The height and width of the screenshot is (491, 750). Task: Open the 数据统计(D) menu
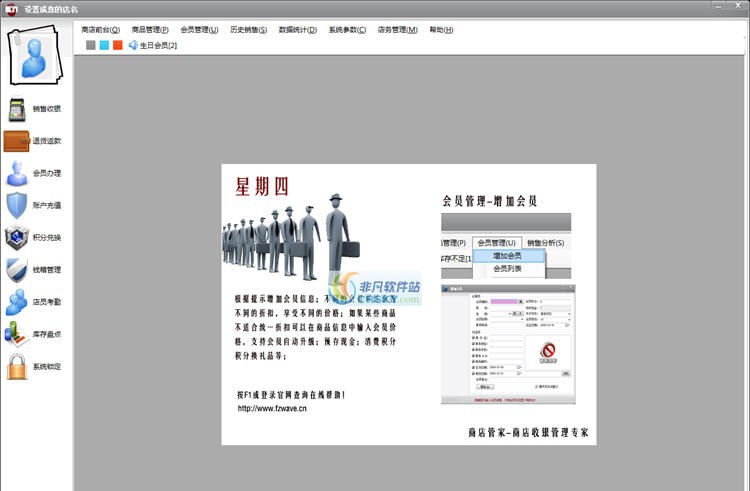(x=298, y=30)
